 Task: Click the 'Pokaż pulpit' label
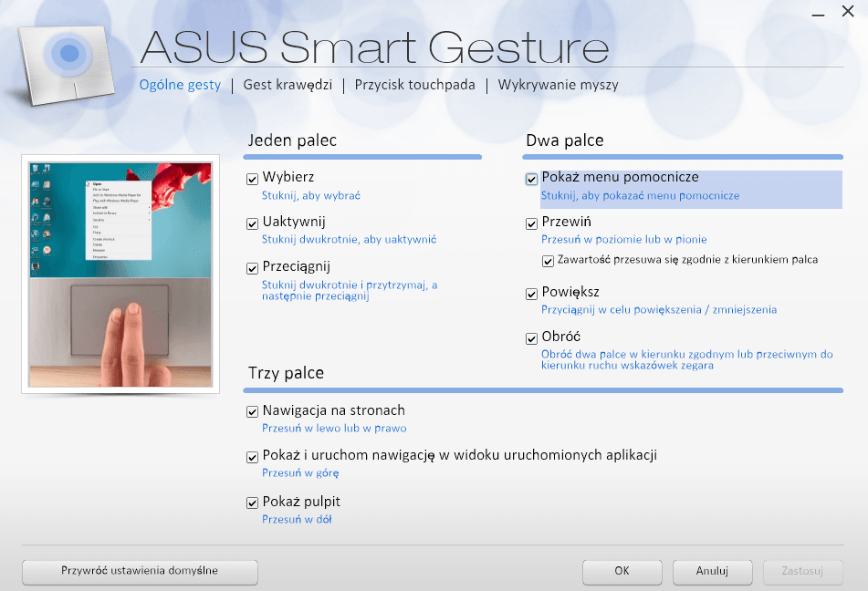(301, 502)
